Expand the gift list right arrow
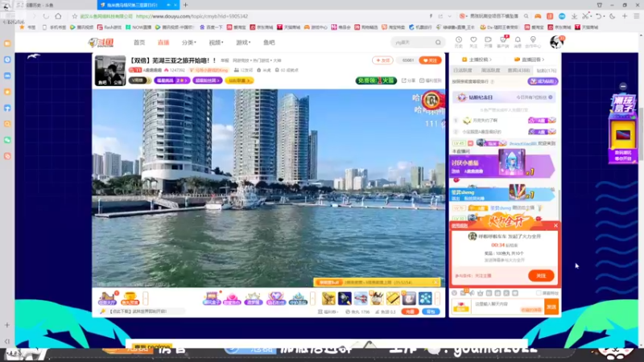The height and width of the screenshot is (362, 644). pyautogui.click(x=437, y=298)
